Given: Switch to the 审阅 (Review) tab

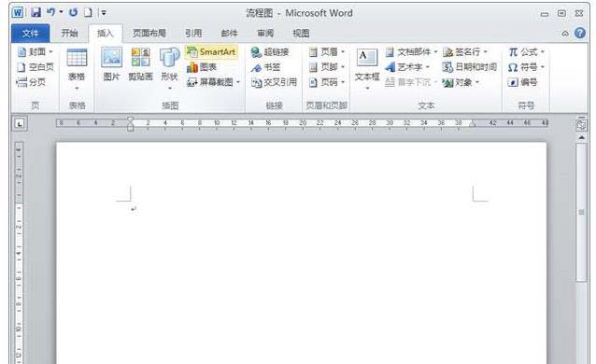Looking at the screenshot, I should click(x=265, y=34).
